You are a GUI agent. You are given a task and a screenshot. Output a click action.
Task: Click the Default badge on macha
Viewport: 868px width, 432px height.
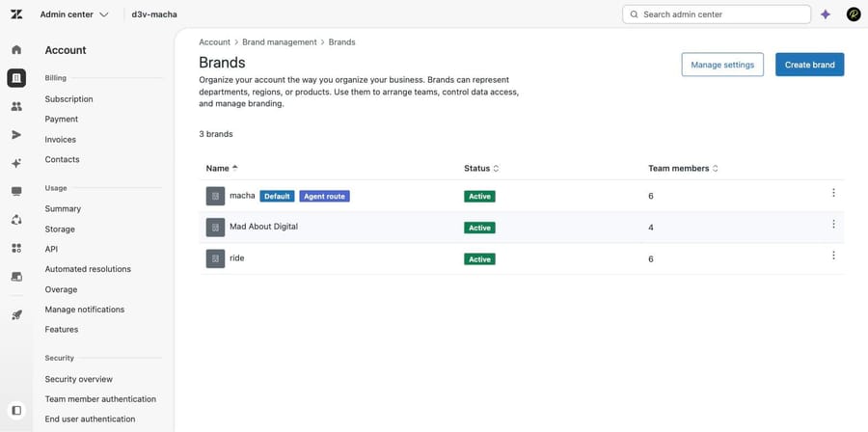coord(277,197)
